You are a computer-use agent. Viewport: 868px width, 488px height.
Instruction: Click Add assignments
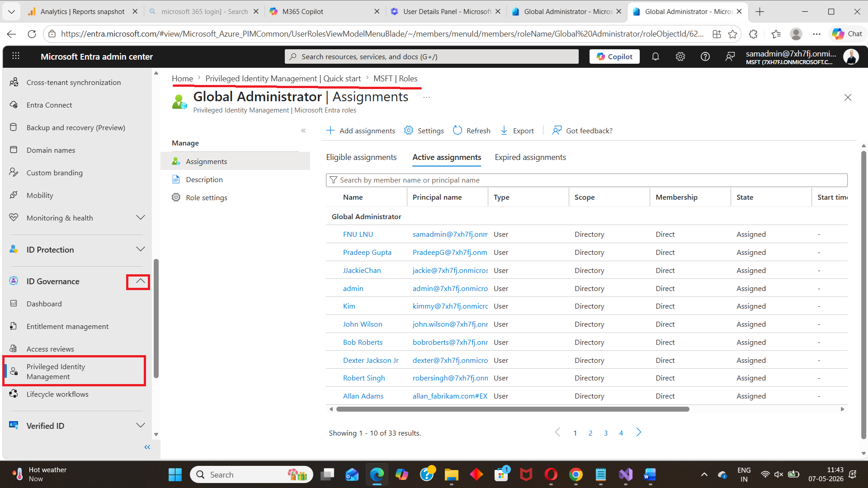point(360,131)
